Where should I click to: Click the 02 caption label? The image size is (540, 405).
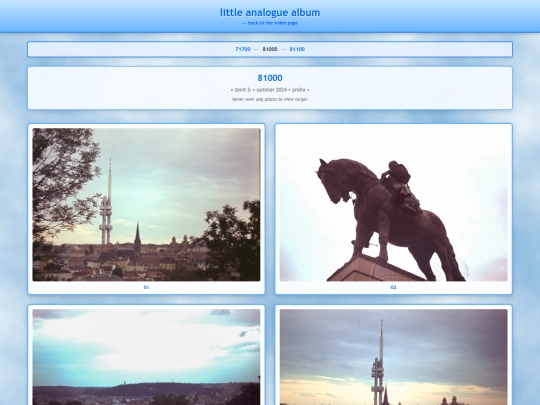pos(394,287)
